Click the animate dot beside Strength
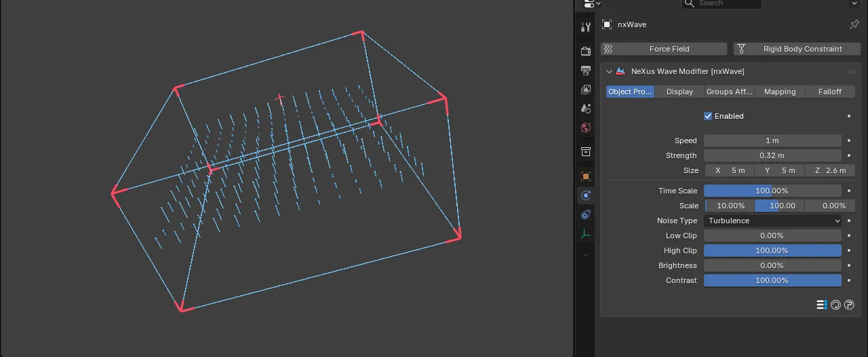This screenshot has height=357, width=868. 849,155
